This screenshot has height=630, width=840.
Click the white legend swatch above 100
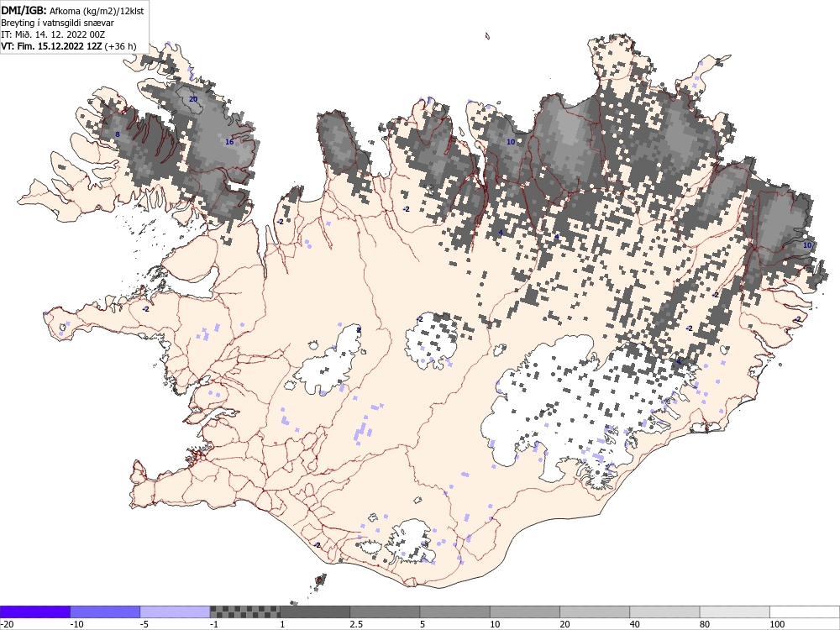[805, 612]
